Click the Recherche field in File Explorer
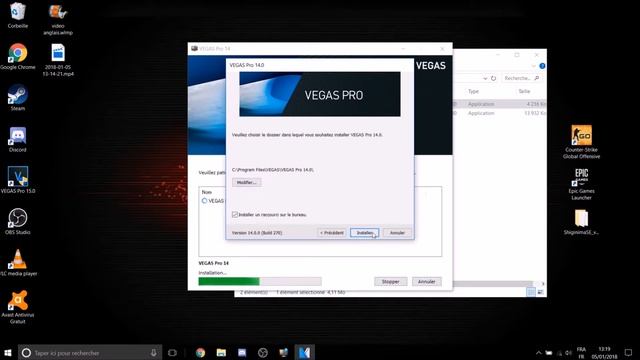This screenshot has height=360, width=640. coord(522,78)
